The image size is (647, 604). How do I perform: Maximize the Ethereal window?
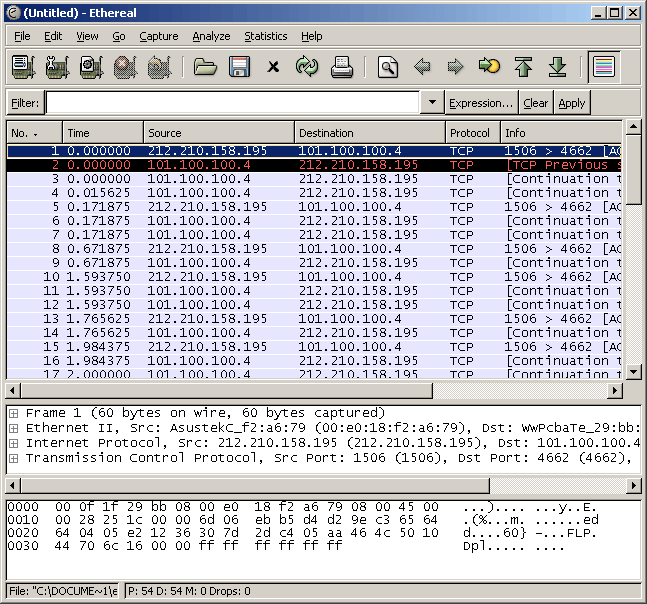pyautogui.click(x=615, y=13)
